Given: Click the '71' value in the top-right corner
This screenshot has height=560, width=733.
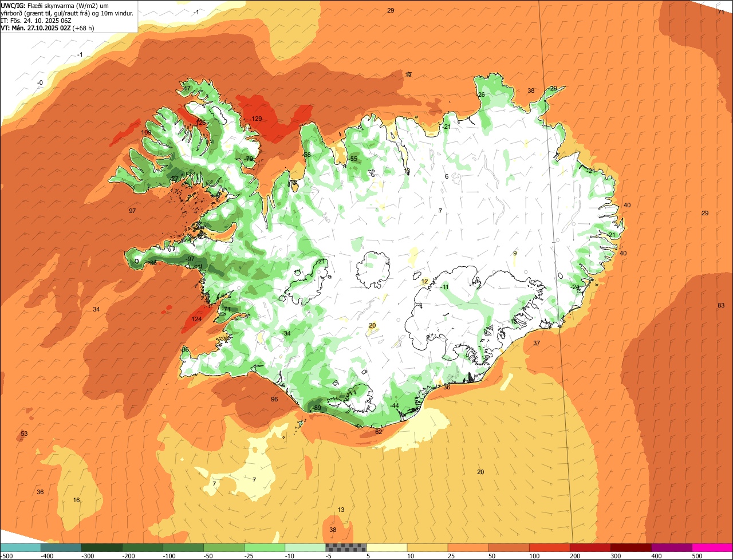Looking at the screenshot, I should [x=721, y=11].
